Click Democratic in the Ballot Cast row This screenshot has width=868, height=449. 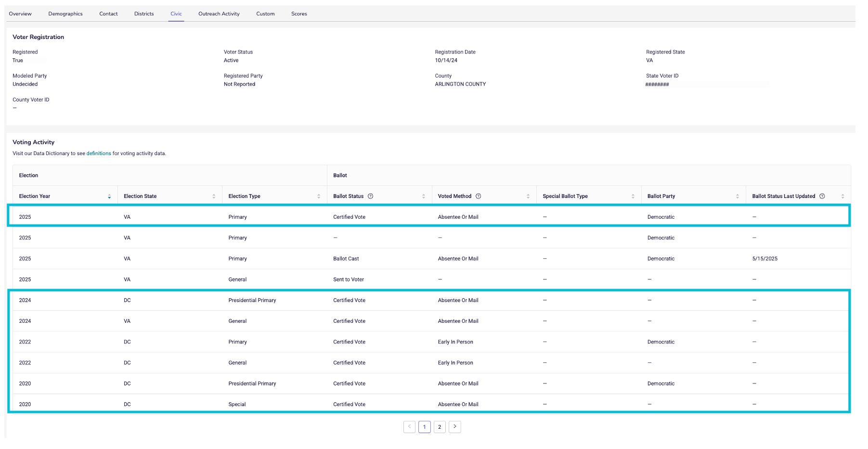point(661,259)
